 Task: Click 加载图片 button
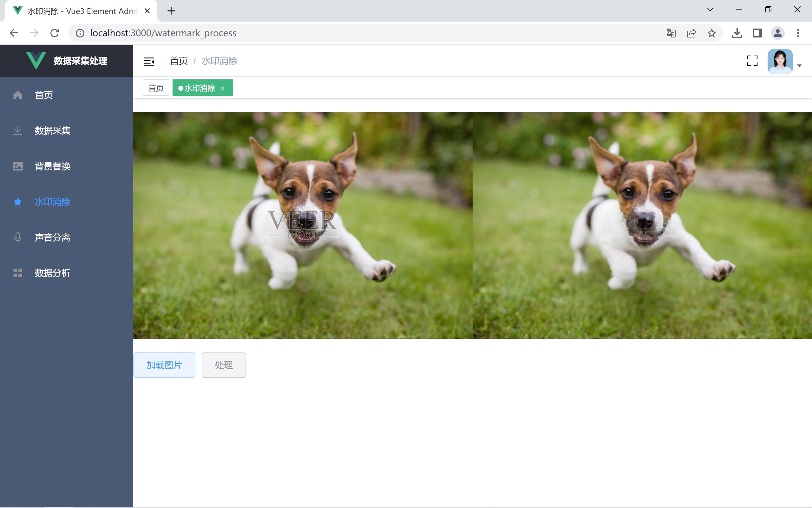coord(164,365)
